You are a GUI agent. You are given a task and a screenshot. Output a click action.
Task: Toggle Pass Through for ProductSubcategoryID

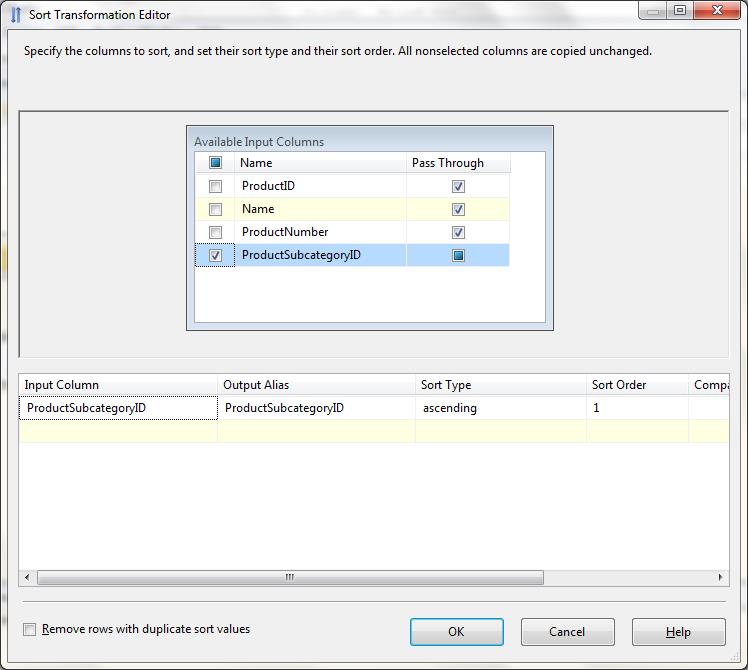tap(458, 256)
